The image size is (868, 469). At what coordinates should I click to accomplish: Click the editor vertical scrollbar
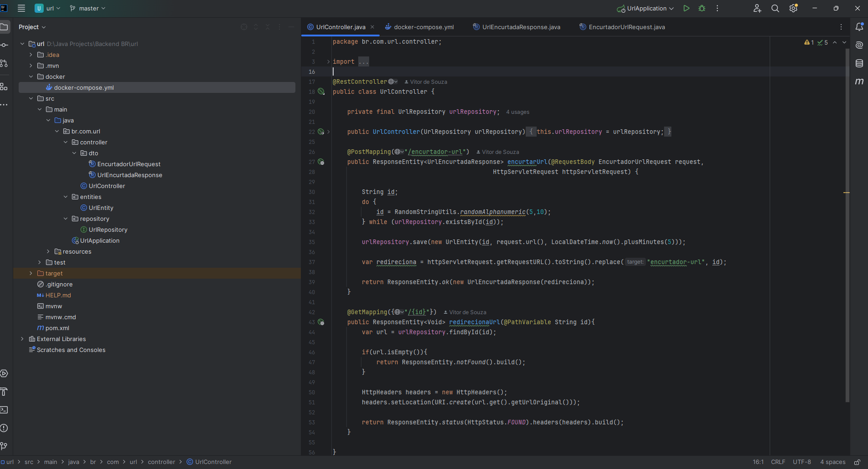click(x=847, y=228)
